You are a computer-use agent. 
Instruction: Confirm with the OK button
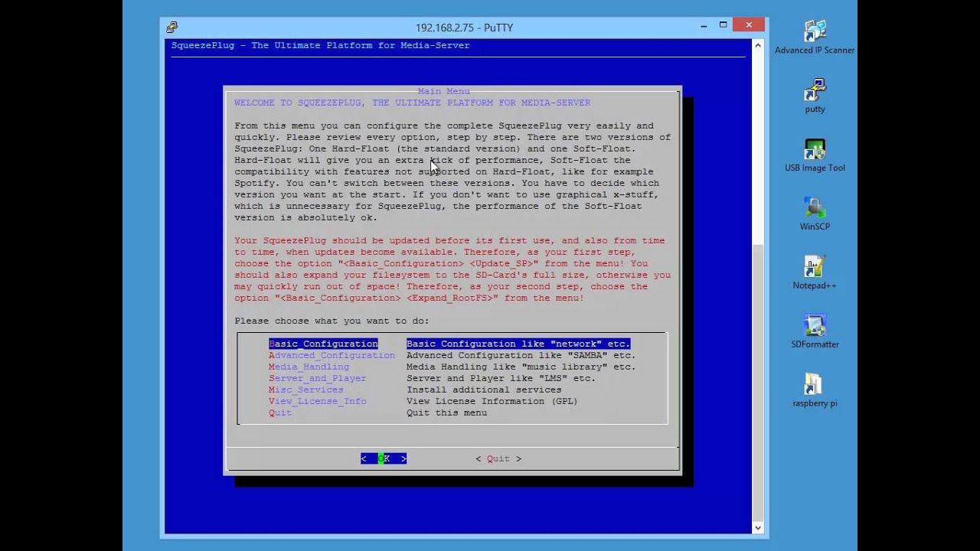(384, 458)
